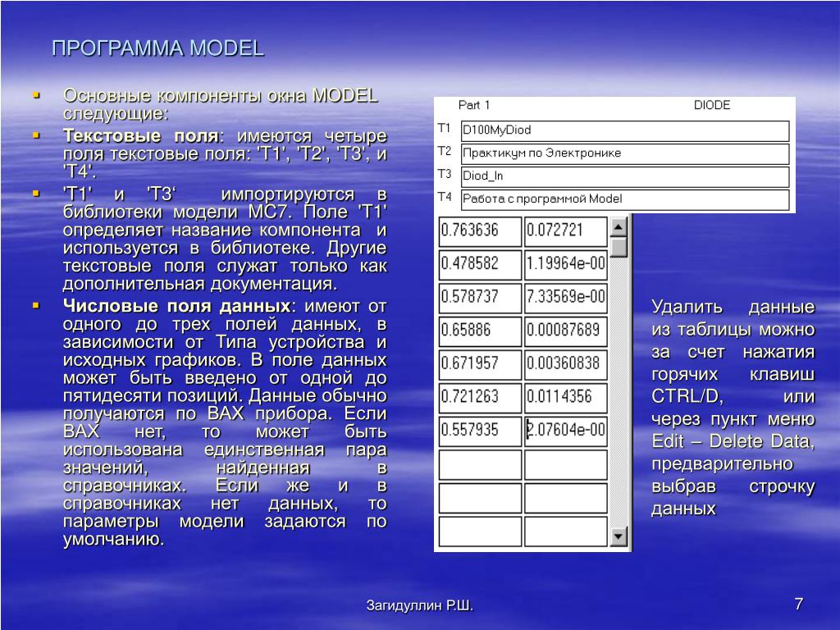
Task: Click the slide title ПРОГРАММА MODEL
Action: click(x=158, y=48)
